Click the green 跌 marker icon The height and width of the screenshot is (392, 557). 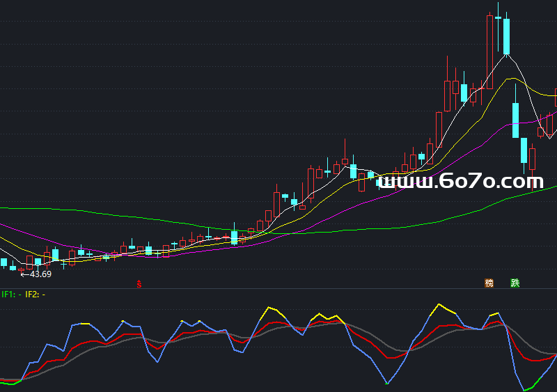point(515,283)
